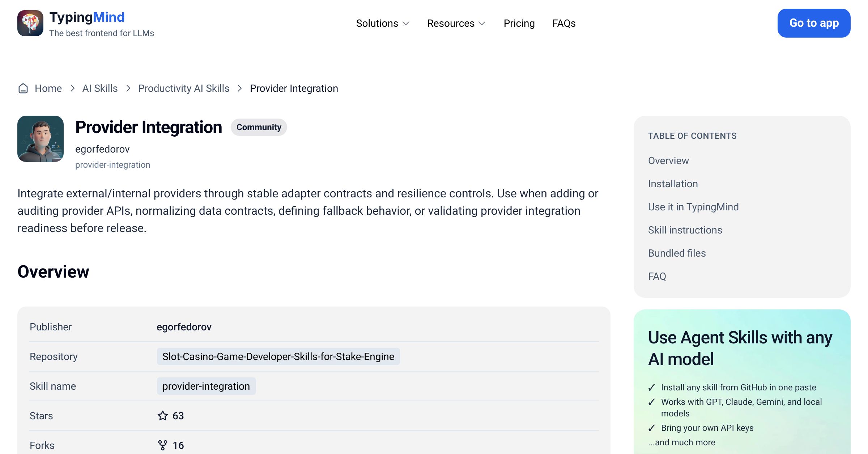Click the checkmark beside Works with GPT

tap(652, 402)
